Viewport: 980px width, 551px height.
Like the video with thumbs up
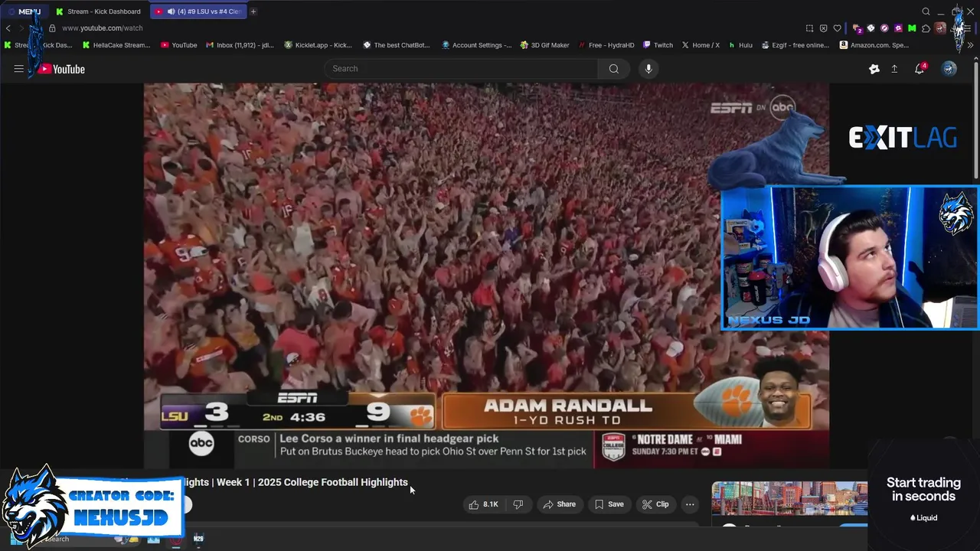pos(483,504)
